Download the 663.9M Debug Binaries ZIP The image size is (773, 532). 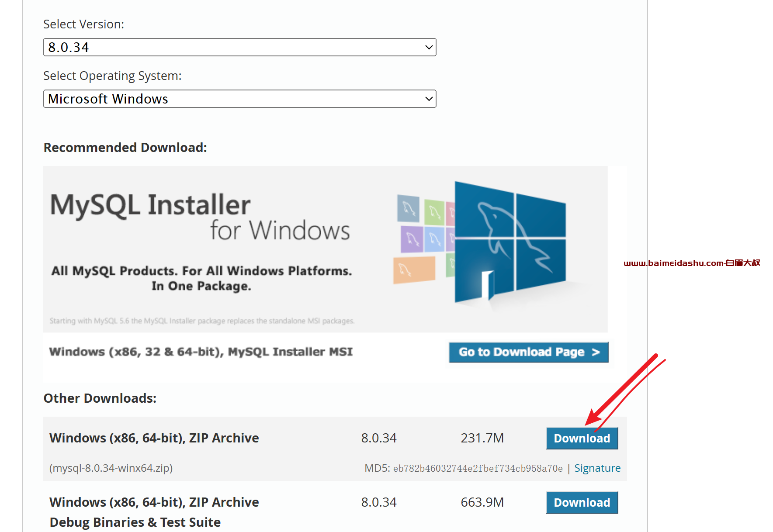point(582,502)
